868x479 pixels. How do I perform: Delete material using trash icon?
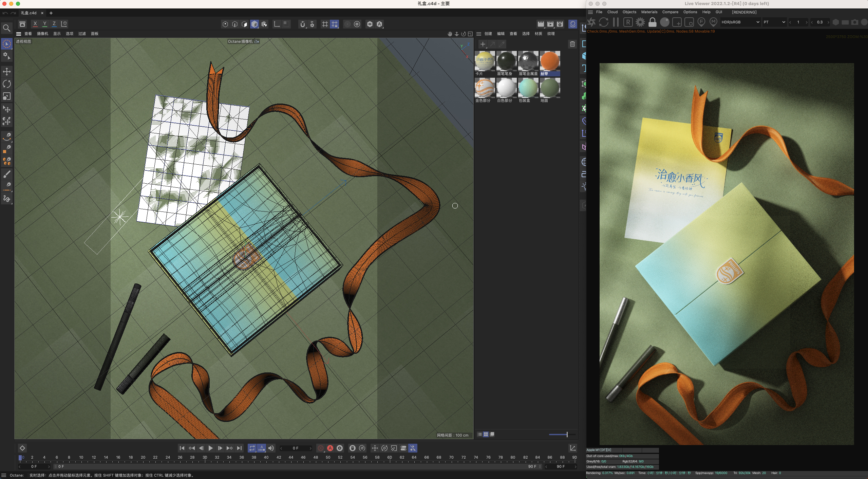[572, 44]
